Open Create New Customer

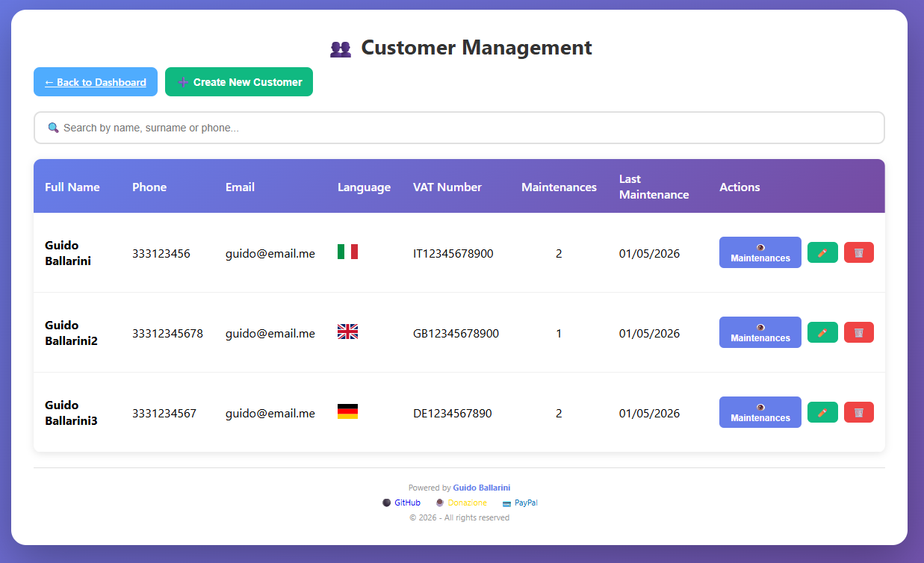point(239,81)
